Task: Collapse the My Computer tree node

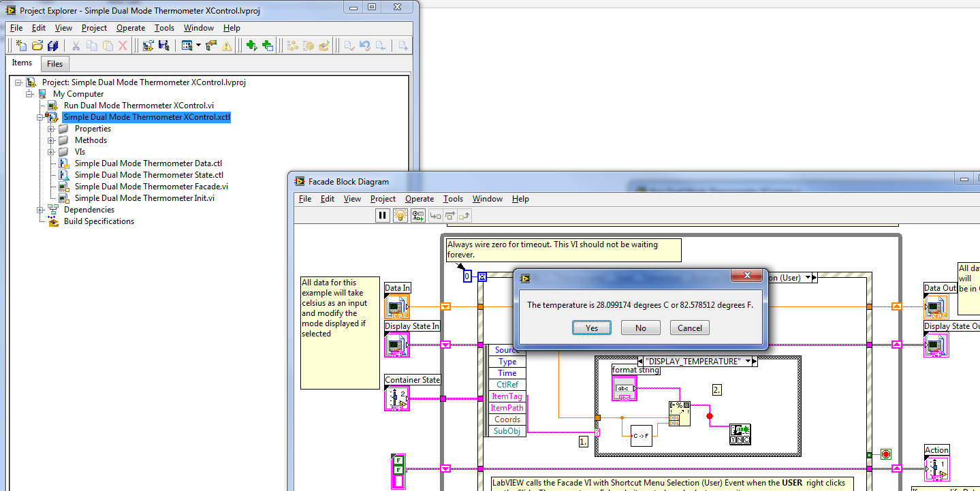Action: click(x=30, y=94)
